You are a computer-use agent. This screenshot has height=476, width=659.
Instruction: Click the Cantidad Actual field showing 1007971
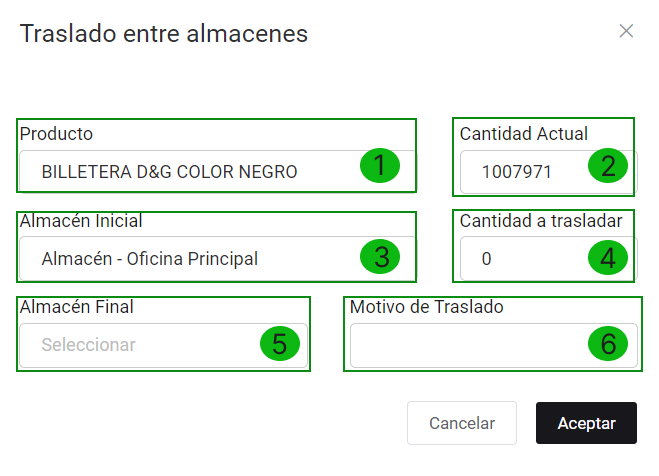coord(520,171)
